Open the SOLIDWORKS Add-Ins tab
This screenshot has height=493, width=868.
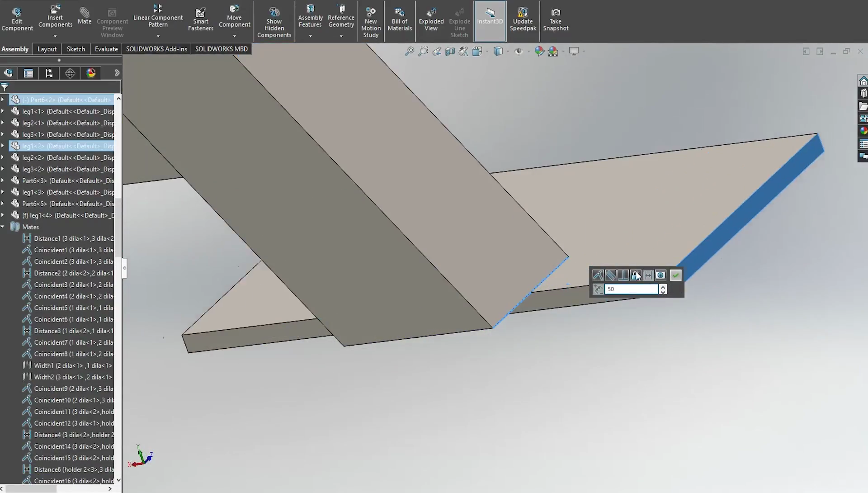[x=156, y=49]
